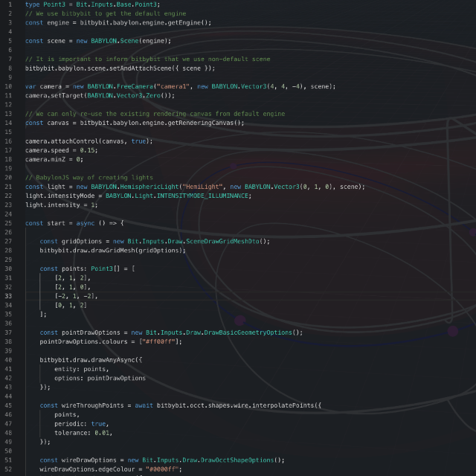Click the comment 'BabylonJS way of creating lights'

coord(89,178)
